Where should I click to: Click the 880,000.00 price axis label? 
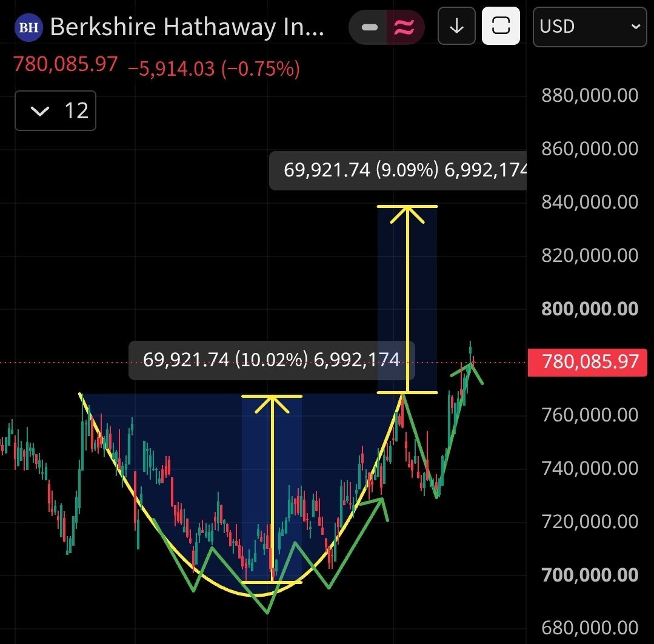[590, 96]
